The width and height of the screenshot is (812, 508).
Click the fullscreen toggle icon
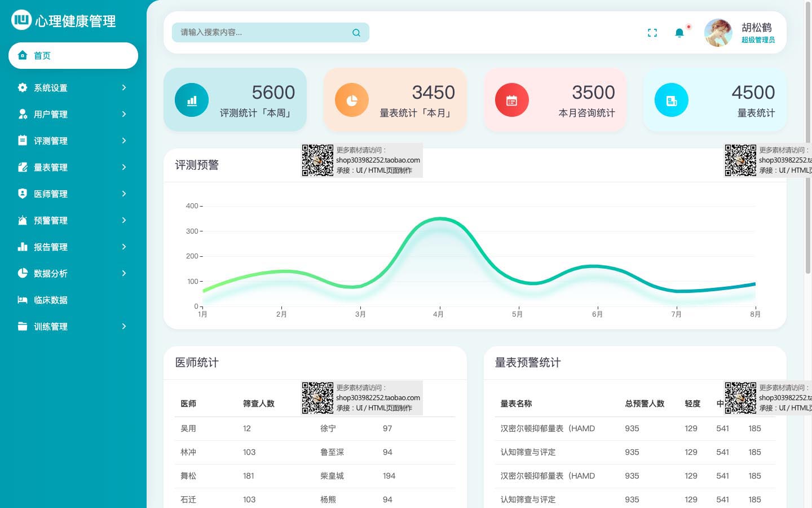652,33
